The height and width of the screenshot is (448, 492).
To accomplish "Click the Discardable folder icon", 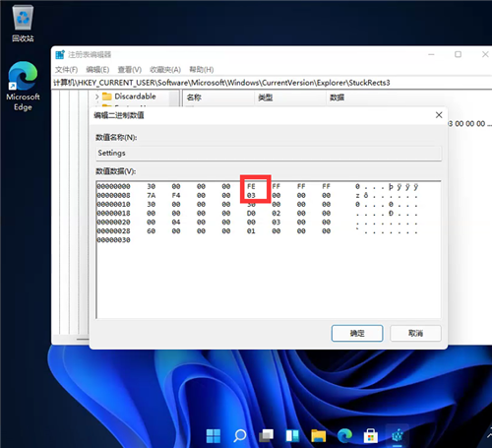I will click(107, 96).
